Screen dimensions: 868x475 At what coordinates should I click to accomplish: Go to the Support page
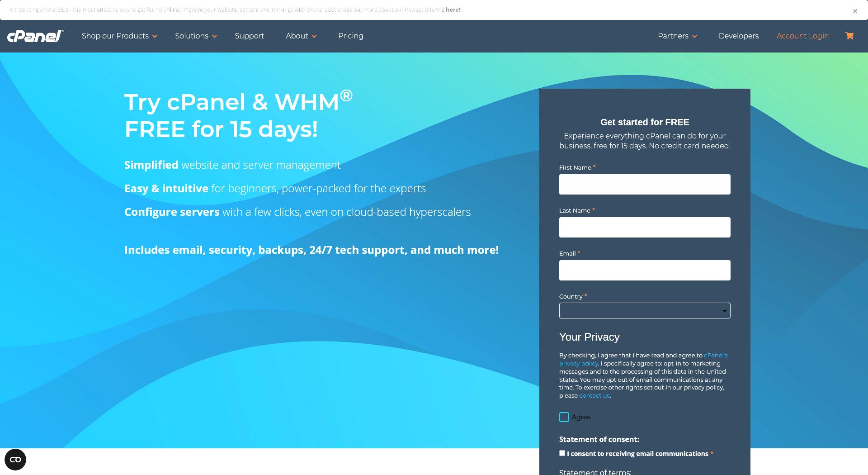[x=249, y=36]
